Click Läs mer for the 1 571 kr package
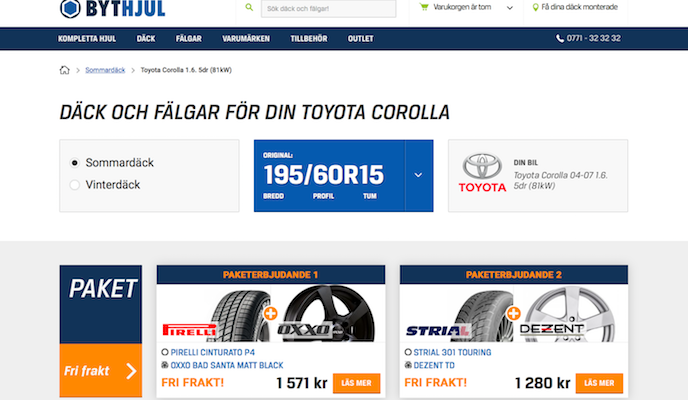Screen dimensions: 688x400 click(357, 383)
